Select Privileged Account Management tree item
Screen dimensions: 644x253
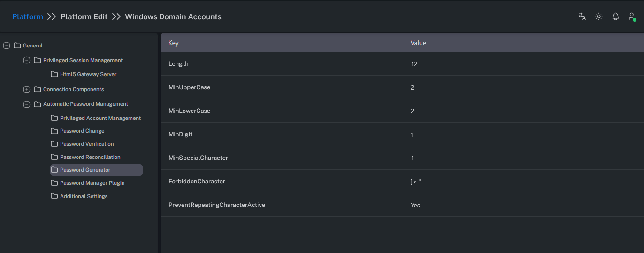pyautogui.click(x=100, y=118)
